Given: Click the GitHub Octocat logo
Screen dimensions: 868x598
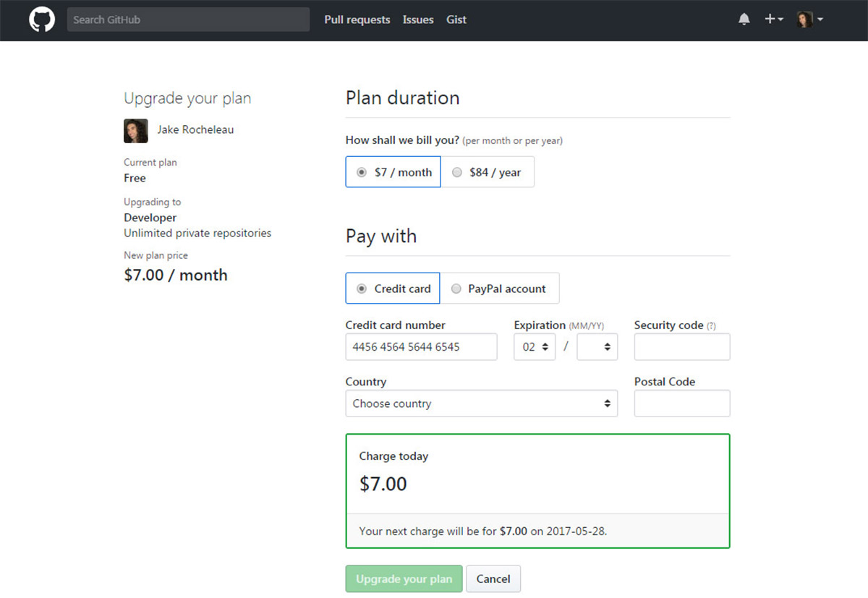Looking at the screenshot, I should (x=42, y=20).
